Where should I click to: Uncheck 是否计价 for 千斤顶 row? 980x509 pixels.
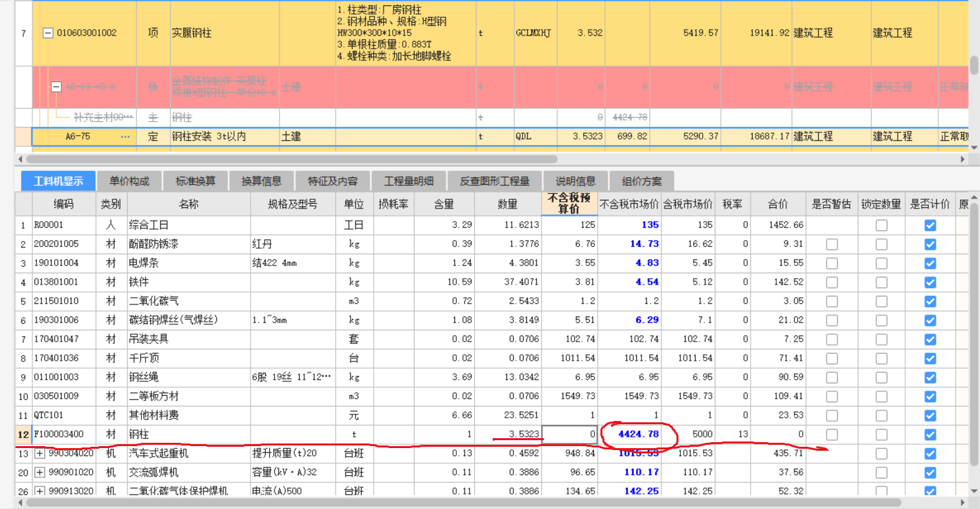click(x=930, y=358)
